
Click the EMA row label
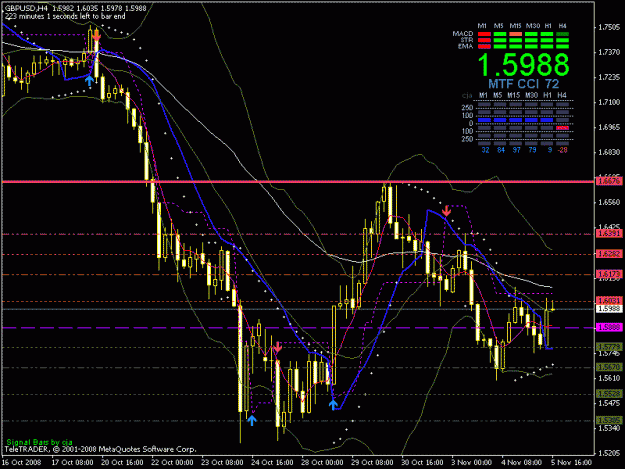(x=465, y=46)
